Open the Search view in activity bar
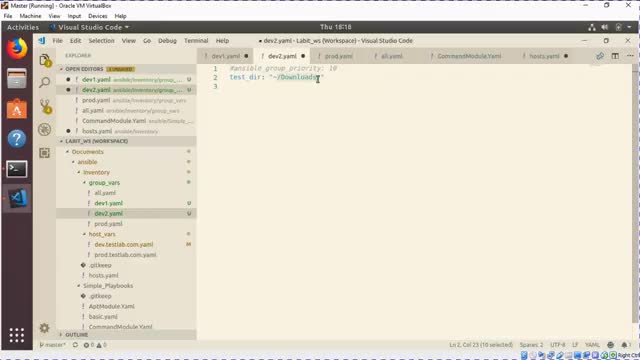The image size is (640, 360). [x=44, y=83]
